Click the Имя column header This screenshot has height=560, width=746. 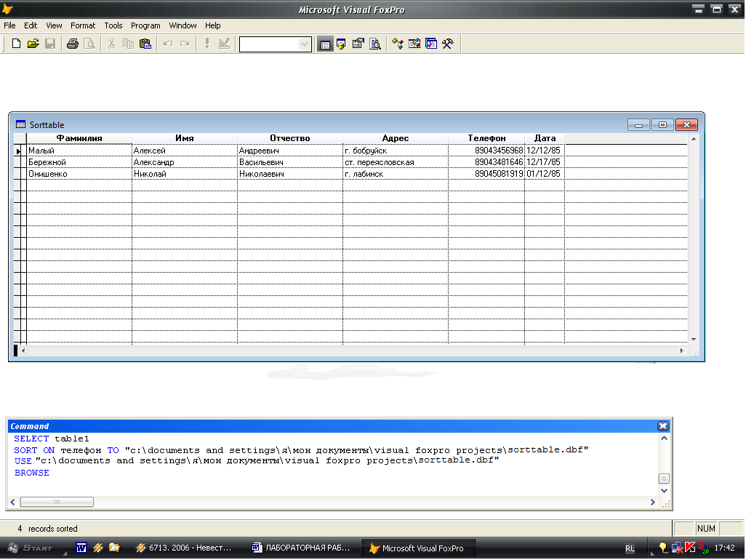coord(185,138)
